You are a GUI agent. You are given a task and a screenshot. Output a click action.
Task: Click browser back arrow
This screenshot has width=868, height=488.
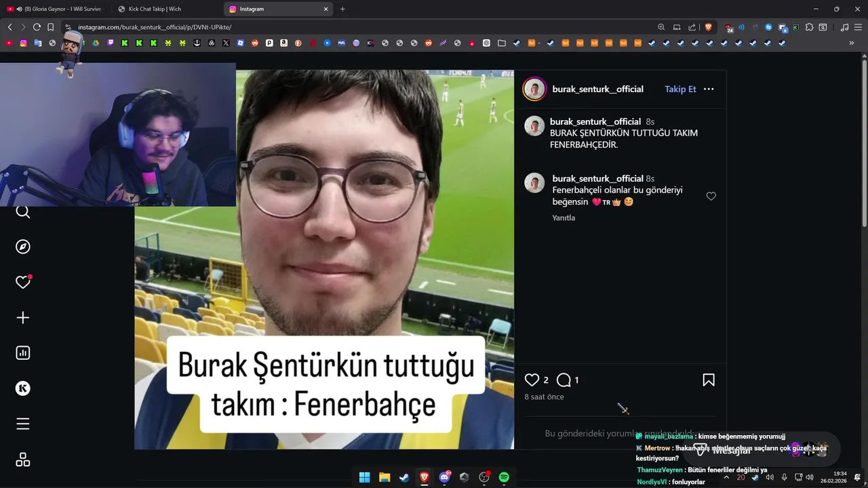(x=9, y=27)
